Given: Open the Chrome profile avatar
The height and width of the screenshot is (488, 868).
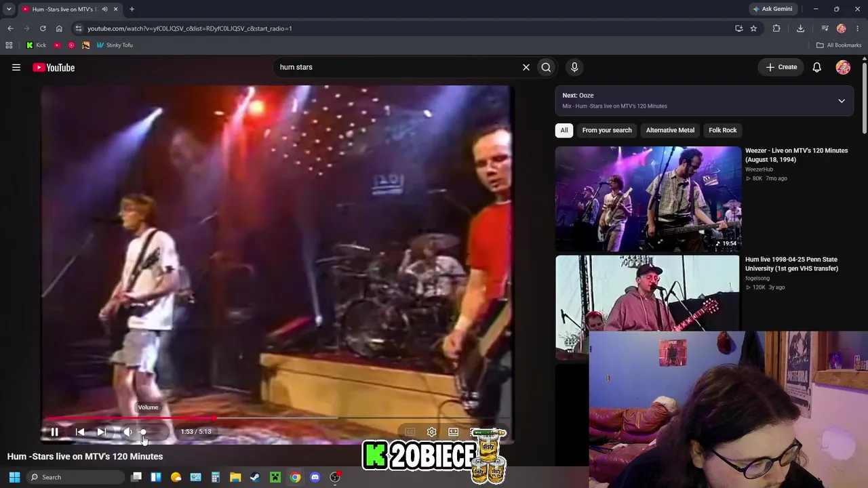Looking at the screenshot, I should [842, 28].
